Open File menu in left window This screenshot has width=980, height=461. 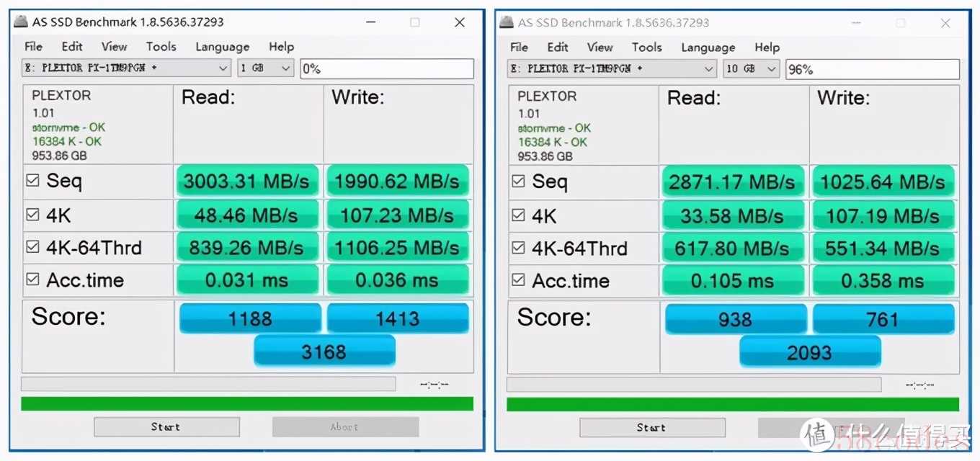[33, 47]
